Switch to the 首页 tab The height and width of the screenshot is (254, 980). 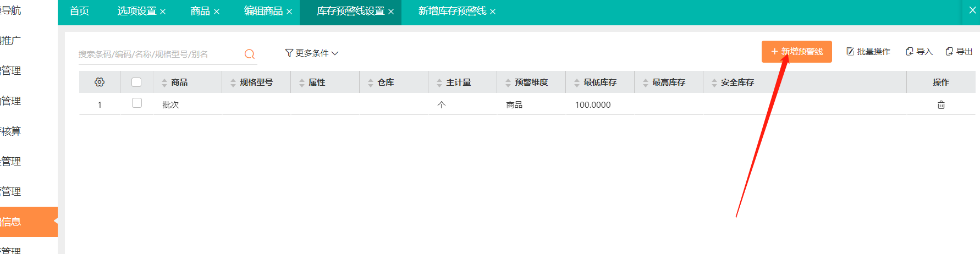pyautogui.click(x=79, y=11)
